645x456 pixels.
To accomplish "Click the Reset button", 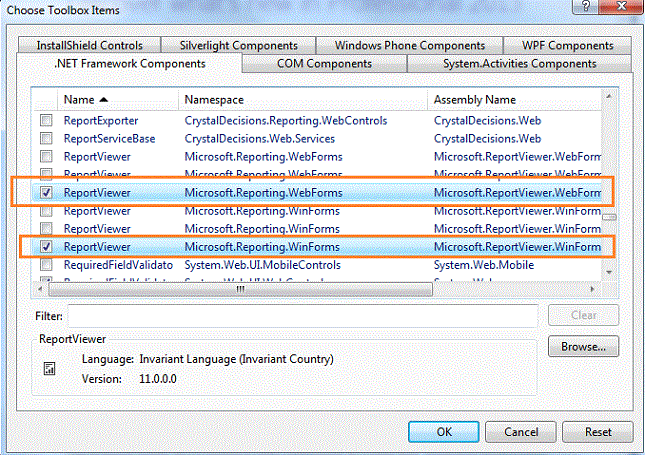I will coord(598,432).
